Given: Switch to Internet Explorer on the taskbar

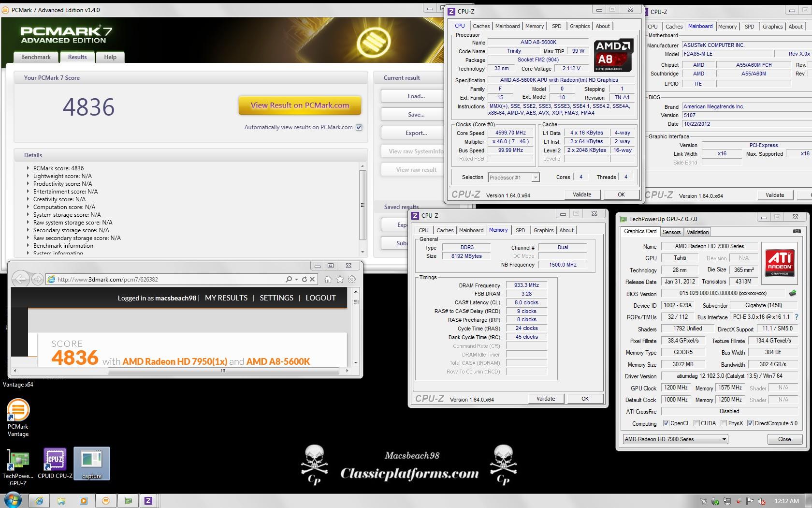Looking at the screenshot, I should pyautogui.click(x=39, y=501).
